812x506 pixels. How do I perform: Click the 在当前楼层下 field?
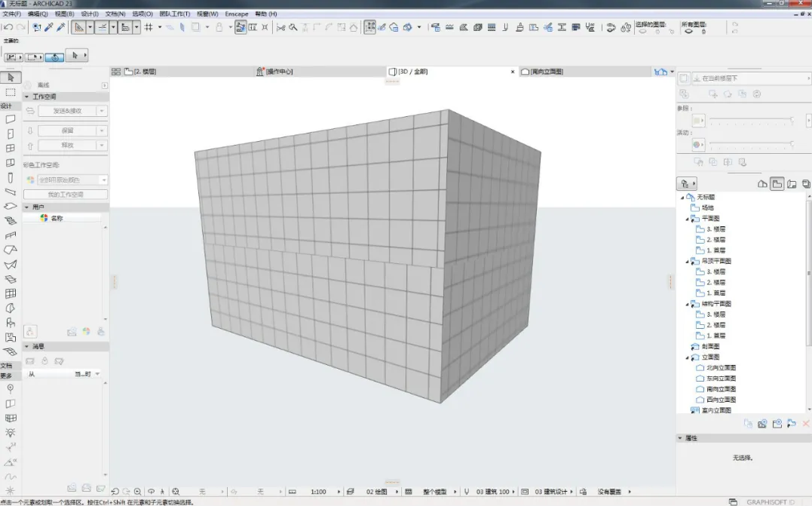750,78
